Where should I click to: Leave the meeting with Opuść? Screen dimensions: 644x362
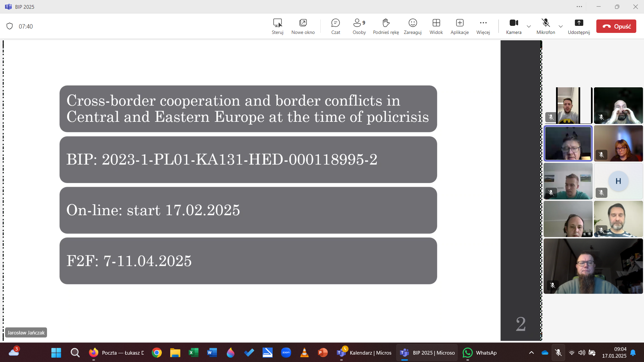(616, 26)
